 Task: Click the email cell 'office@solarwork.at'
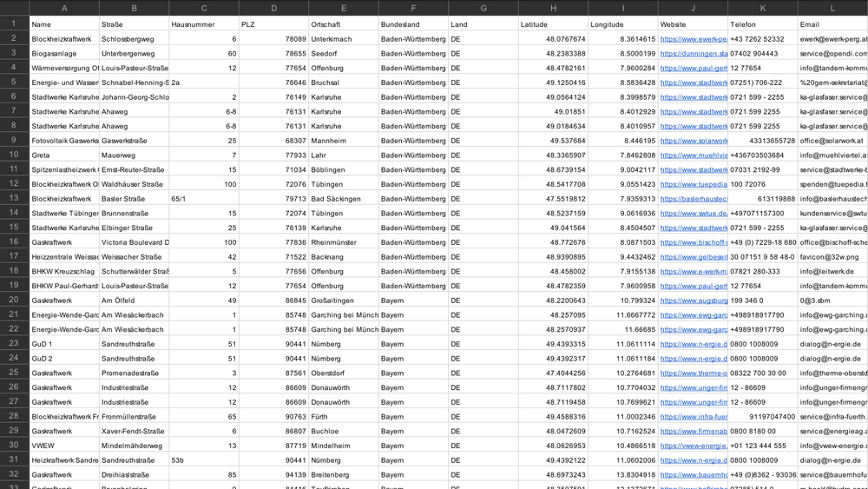pyautogui.click(x=832, y=141)
